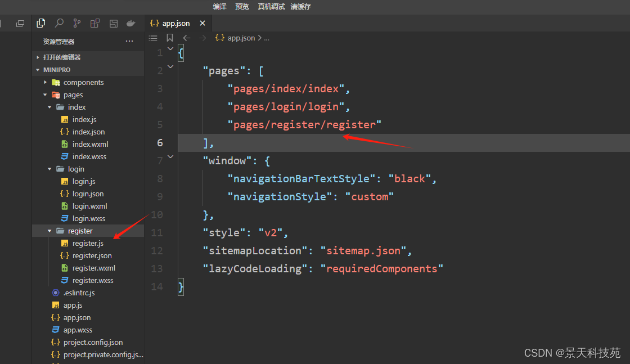Viewport: 630px width, 364px height.
Task: Click 真机调试 in the top toolbar
Action: coord(271,6)
